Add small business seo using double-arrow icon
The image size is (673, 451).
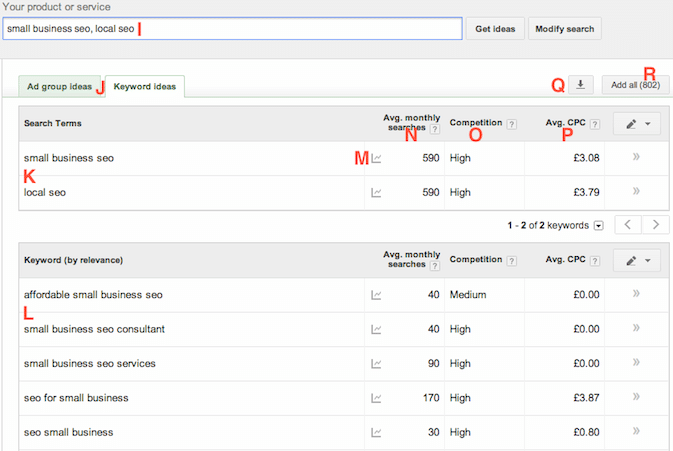pyautogui.click(x=637, y=158)
